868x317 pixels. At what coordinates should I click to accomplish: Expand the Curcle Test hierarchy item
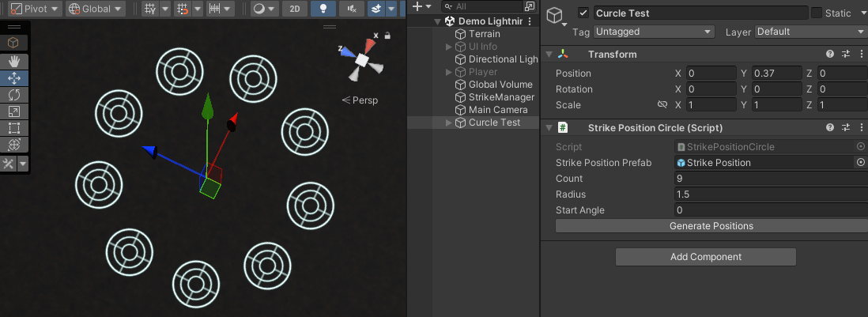(450, 123)
